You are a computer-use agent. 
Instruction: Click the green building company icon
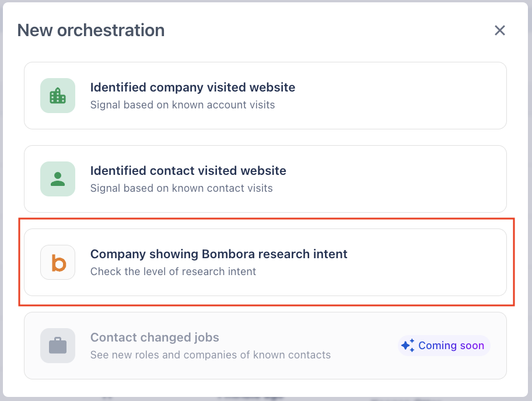58,96
